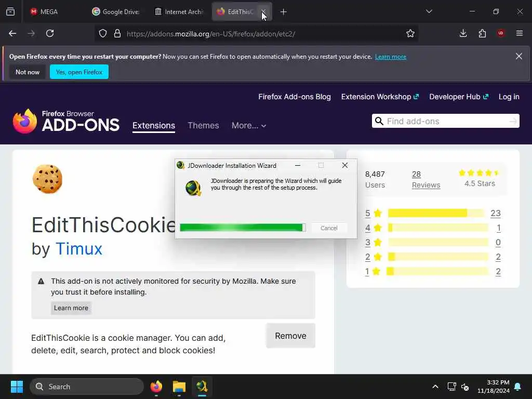Image resolution: width=532 pixels, height=399 pixels.
Task: Click JDownloader icon on the taskbar
Action: tap(202, 387)
